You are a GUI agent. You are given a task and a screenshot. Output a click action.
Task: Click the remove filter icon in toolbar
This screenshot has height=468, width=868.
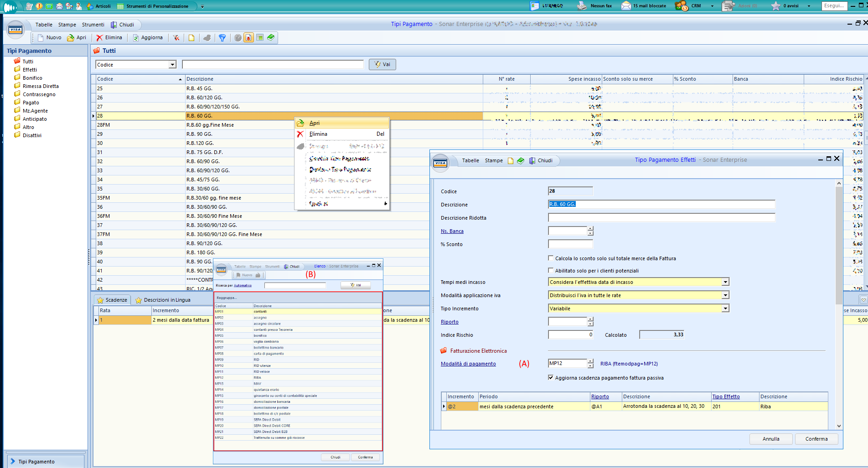pyautogui.click(x=176, y=38)
